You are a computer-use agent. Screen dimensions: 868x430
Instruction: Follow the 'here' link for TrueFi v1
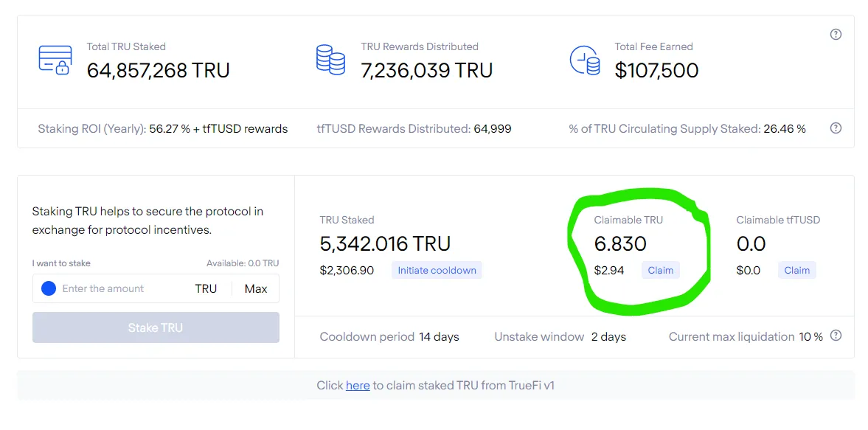(x=358, y=385)
